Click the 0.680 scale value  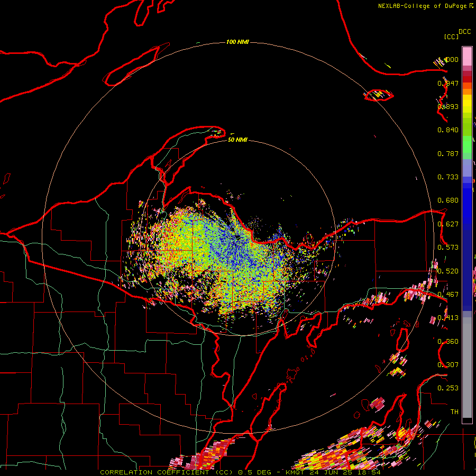coord(448,200)
